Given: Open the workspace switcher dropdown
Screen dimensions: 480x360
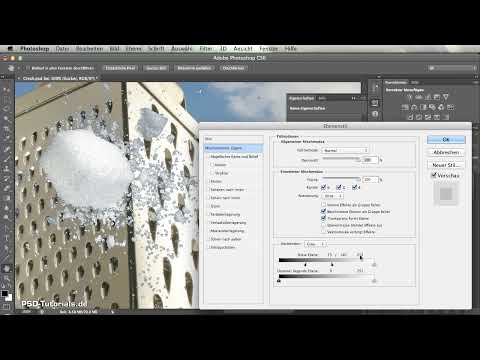Looking at the screenshot, I should pyautogui.click(x=451, y=68).
